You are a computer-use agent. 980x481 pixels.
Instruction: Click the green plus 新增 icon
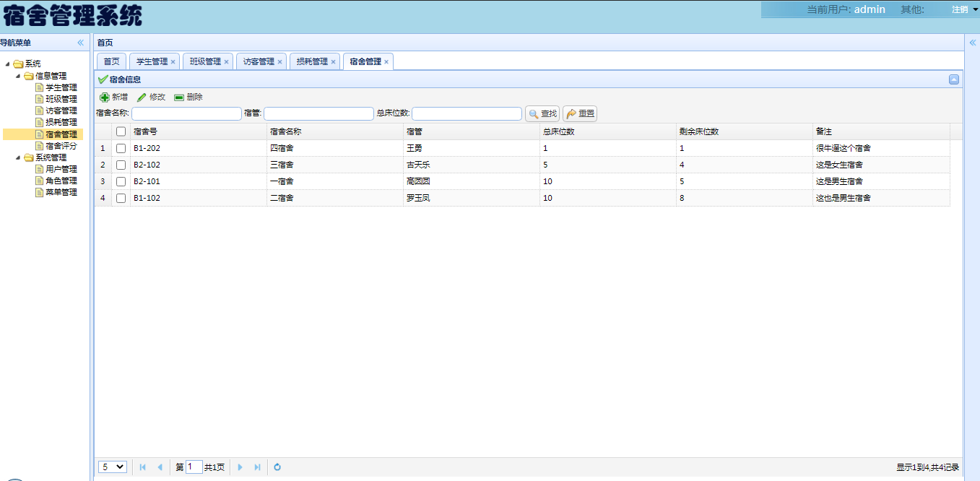point(105,97)
